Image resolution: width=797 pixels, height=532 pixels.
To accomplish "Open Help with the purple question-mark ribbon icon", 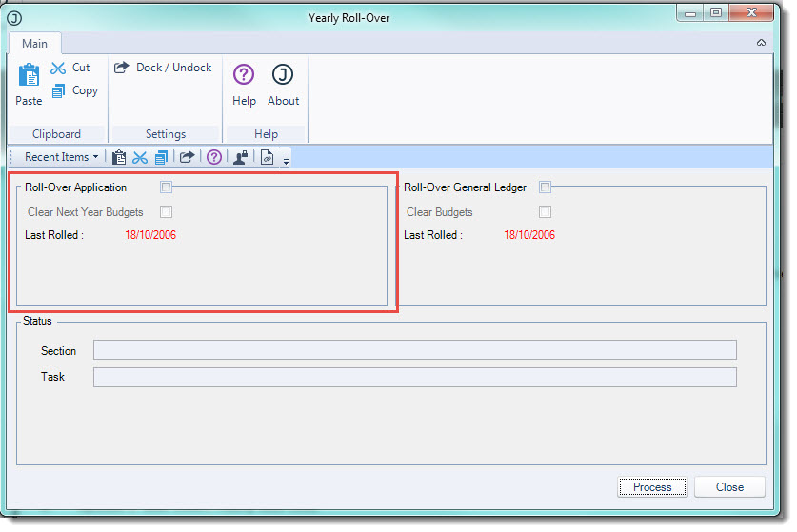I will (244, 74).
